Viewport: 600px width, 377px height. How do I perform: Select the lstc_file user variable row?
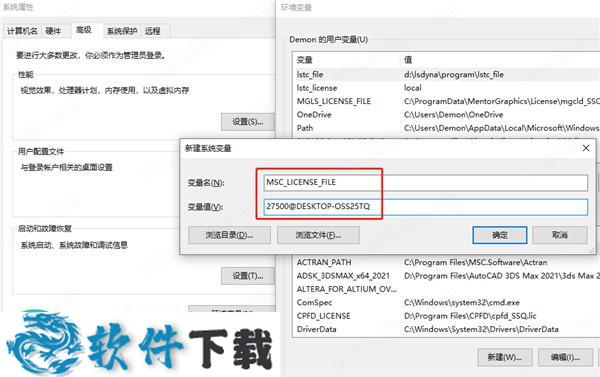[x=446, y=75]
